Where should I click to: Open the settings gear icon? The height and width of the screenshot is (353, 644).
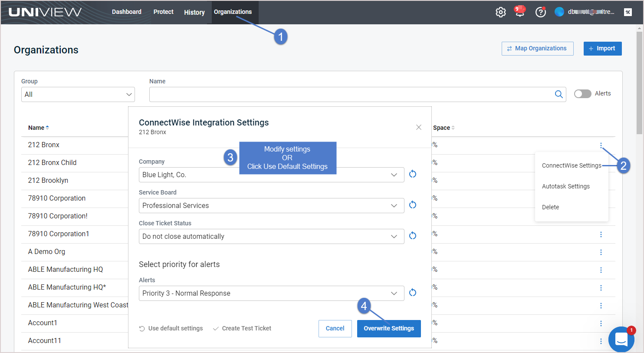tap(501, 12)
